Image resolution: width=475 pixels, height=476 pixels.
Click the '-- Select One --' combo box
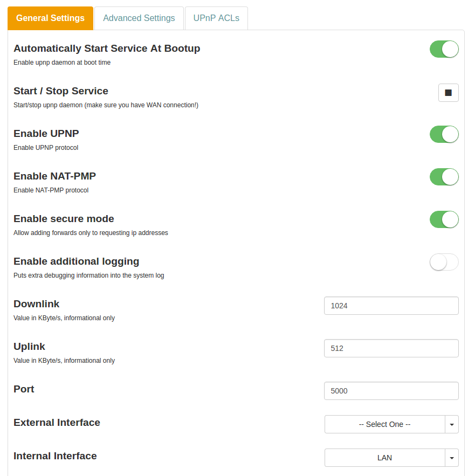384,424
